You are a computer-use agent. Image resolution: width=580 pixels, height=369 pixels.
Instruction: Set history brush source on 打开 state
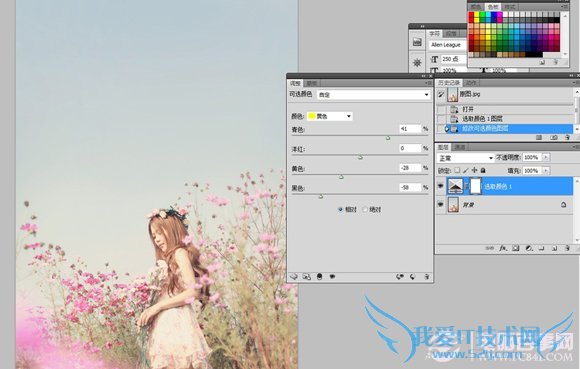pos(441,109)
